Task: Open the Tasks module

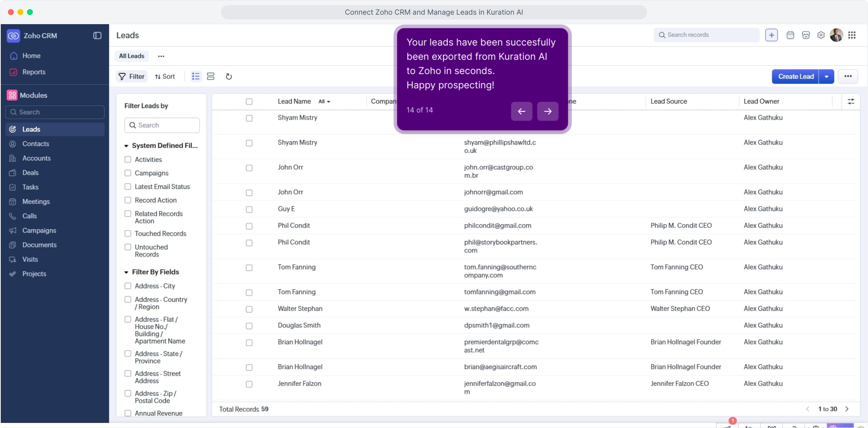Action: pyautogui.click(x=30, y=187)
